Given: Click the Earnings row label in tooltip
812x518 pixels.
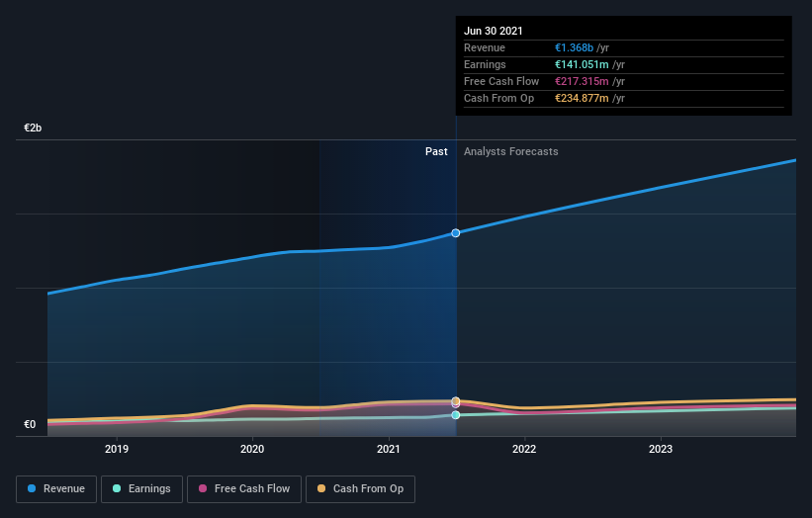Looking at the screenshot, I should [x=485, y=64].
